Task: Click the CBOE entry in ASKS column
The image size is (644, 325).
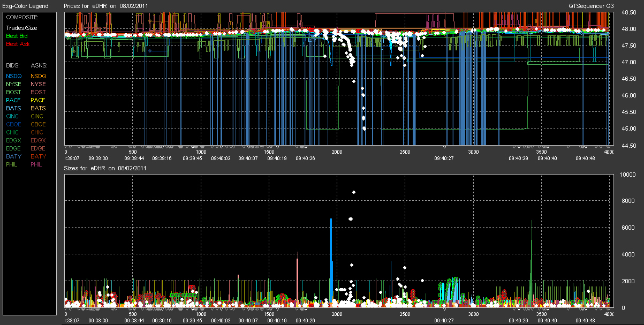Action: pos(38,124)
